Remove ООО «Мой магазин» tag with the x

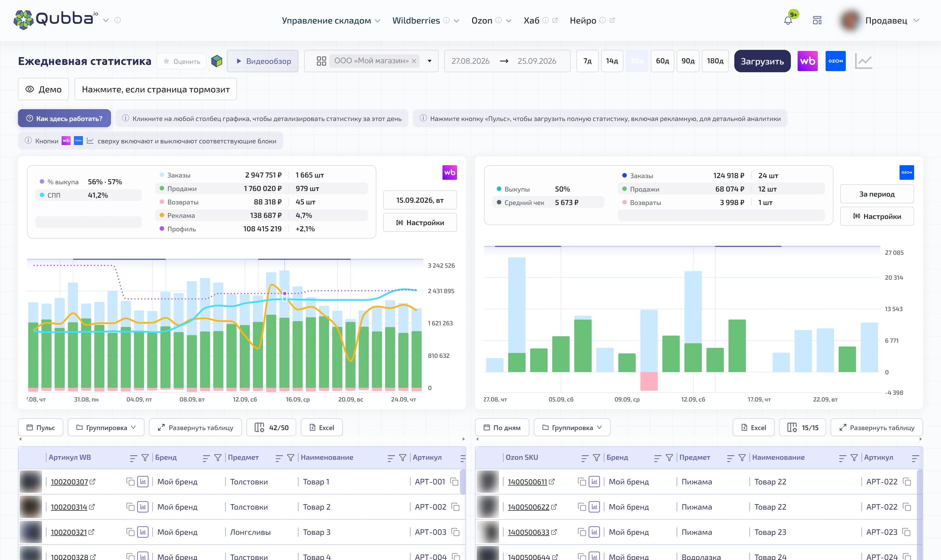tap(414, 61)
